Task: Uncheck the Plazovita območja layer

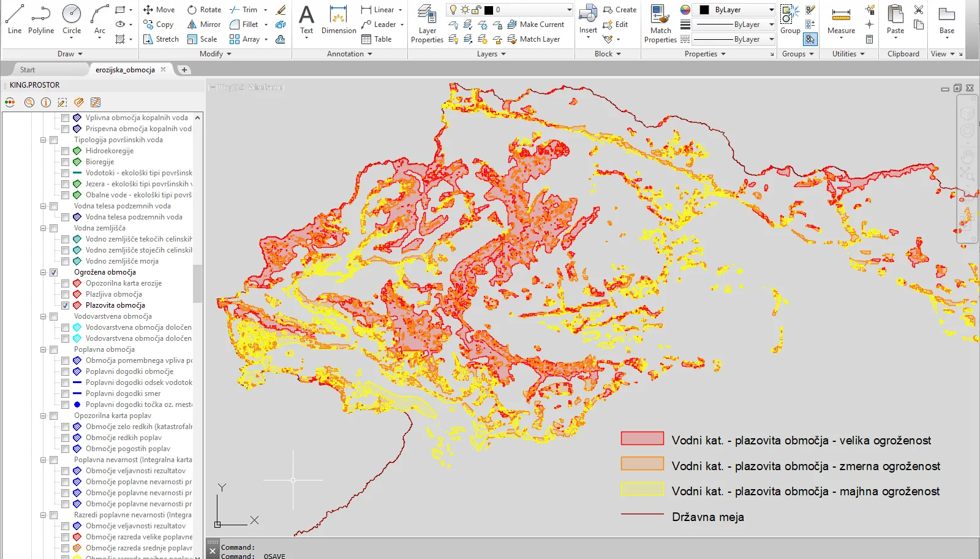Action: pyautogui.click(x=65, y=305)
